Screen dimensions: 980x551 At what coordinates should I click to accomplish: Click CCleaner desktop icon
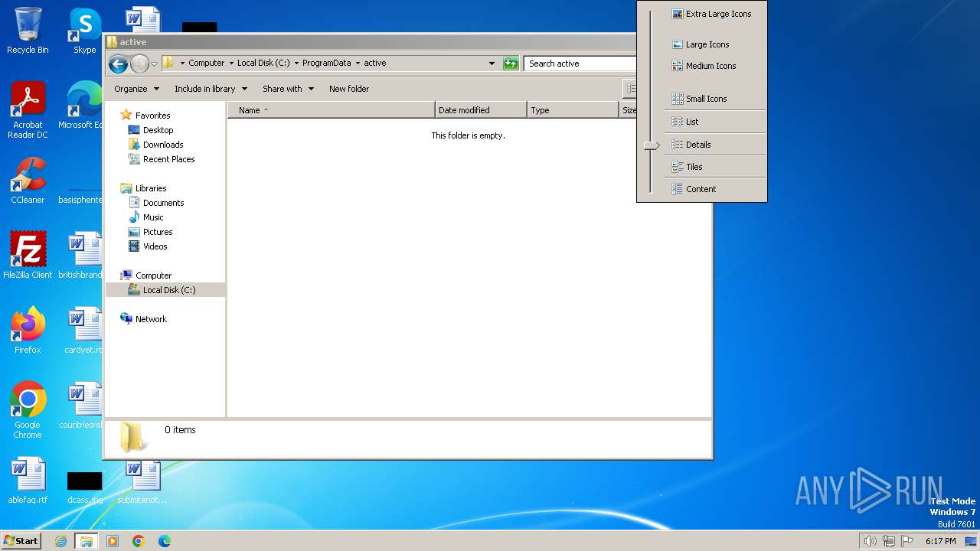point(28,181)
